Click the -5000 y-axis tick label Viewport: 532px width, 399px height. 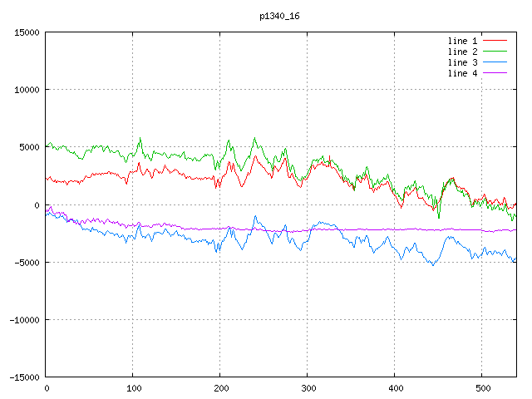click(x=26, y=262)
